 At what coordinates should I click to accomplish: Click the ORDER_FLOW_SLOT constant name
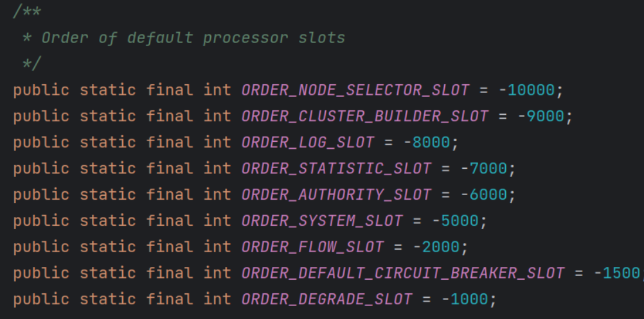pyautogui.click(x=312, y=246)
